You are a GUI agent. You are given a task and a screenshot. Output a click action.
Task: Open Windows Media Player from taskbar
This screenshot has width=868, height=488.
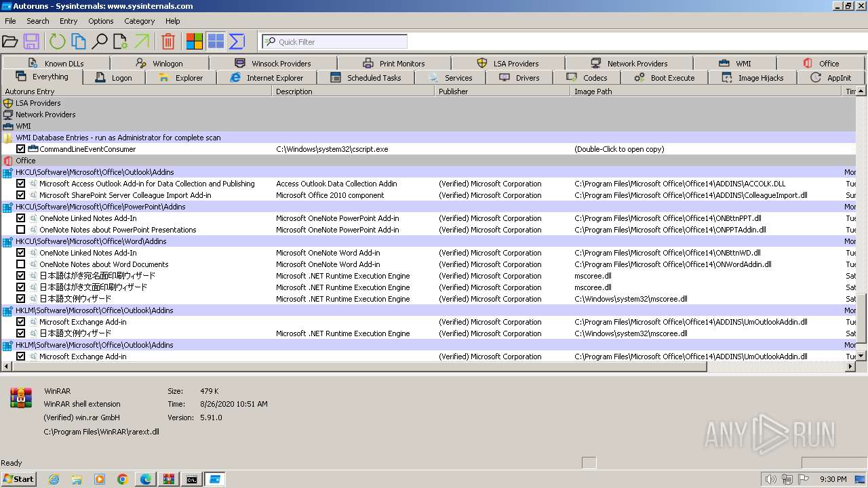[100, 479]
